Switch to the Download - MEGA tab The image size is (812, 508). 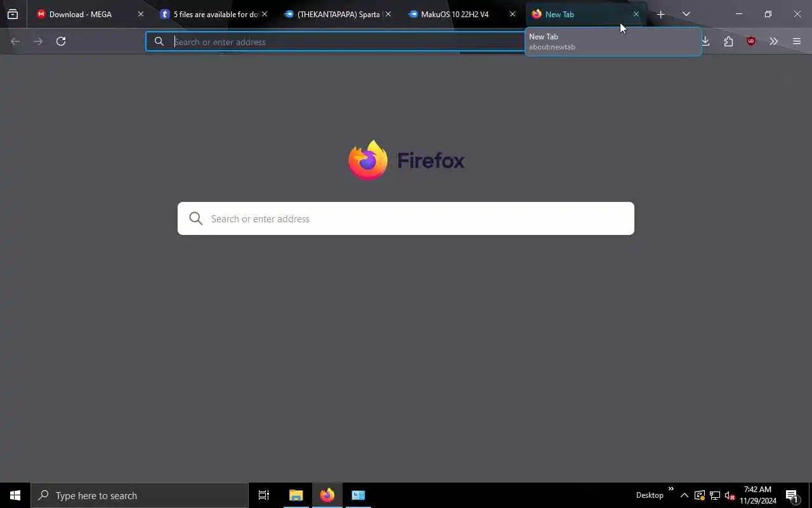(x=91, y=14)
